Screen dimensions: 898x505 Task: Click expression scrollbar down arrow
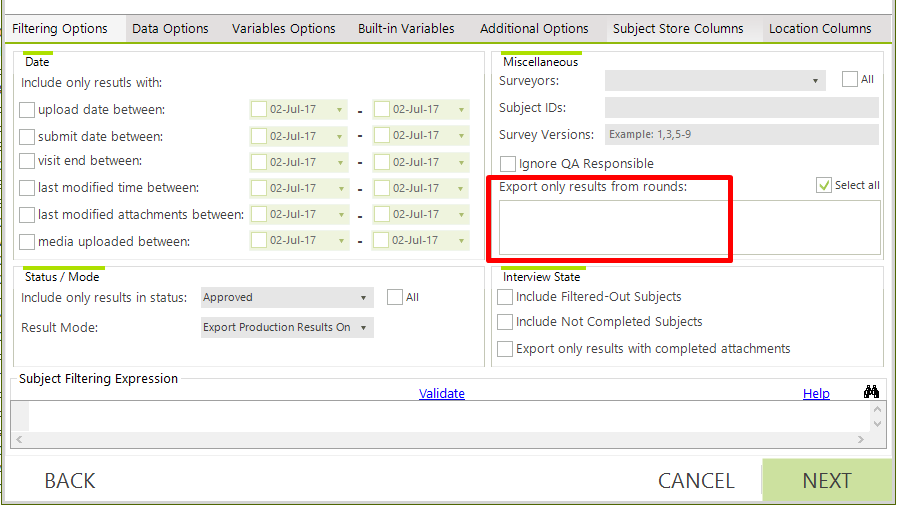877,424
